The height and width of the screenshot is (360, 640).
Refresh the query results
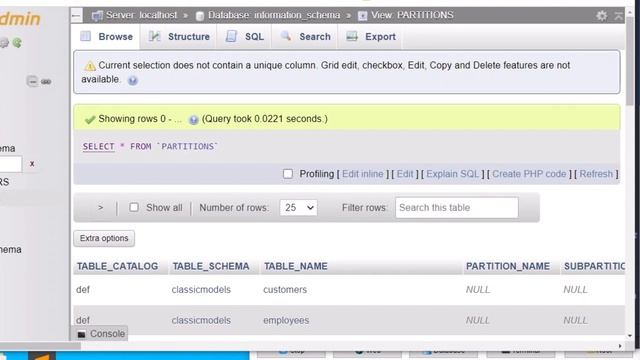coord(596,174)
